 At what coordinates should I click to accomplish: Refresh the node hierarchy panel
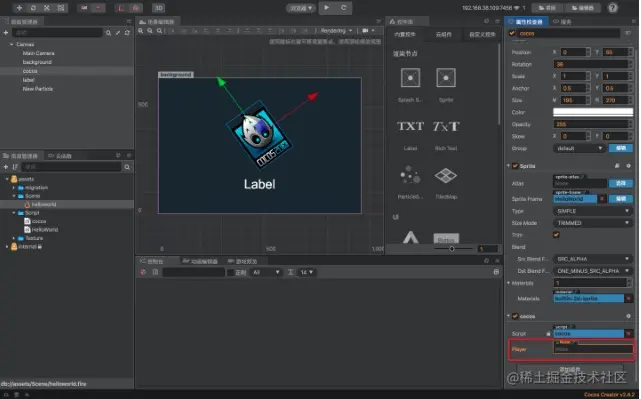[127, 33]
